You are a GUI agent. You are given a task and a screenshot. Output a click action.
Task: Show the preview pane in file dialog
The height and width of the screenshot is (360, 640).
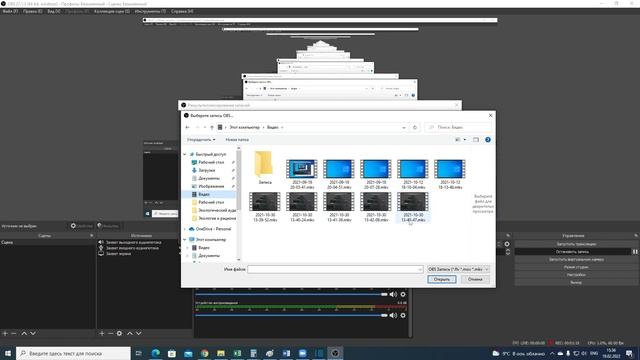(x=476, y=140)
